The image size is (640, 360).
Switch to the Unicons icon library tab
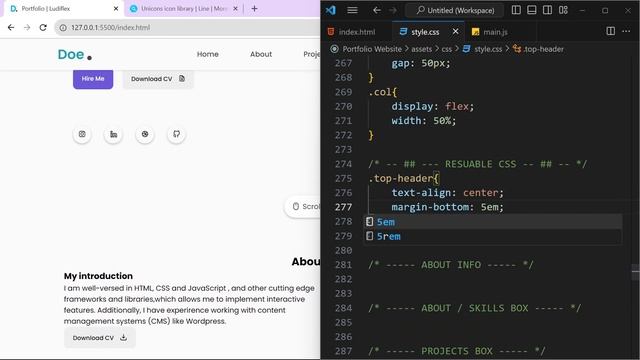tap(184, 9)
